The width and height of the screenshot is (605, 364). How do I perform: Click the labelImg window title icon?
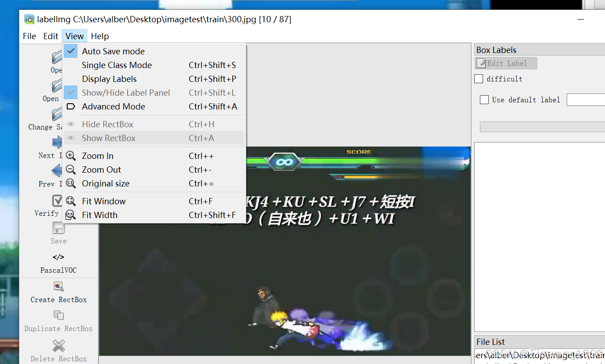coord(29,20)
